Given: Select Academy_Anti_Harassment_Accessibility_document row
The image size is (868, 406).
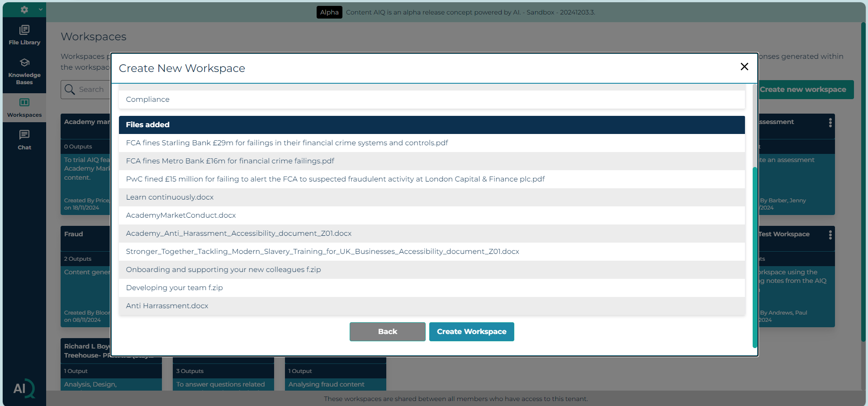Looking at the screenshot, I should [432, 234].
